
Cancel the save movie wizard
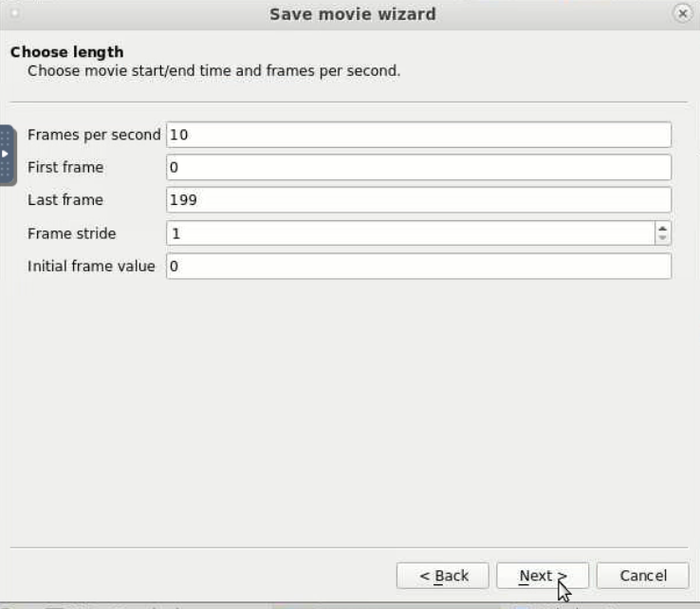pos(643,576)
